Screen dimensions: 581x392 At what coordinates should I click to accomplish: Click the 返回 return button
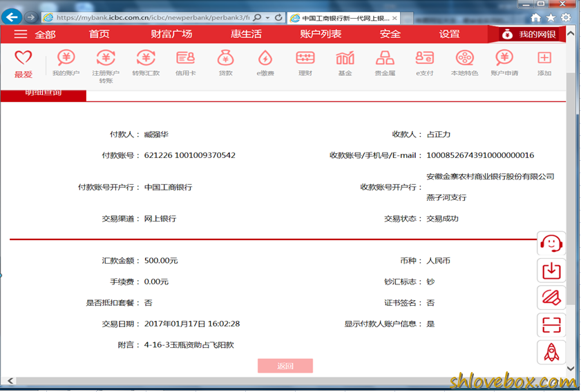pyautogui.click(x=285, y=366)
